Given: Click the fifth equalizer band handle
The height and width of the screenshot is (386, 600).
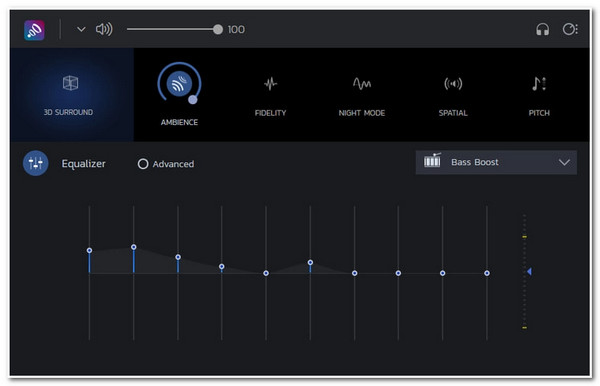Looking at the screenshot, I should [266, 273].
